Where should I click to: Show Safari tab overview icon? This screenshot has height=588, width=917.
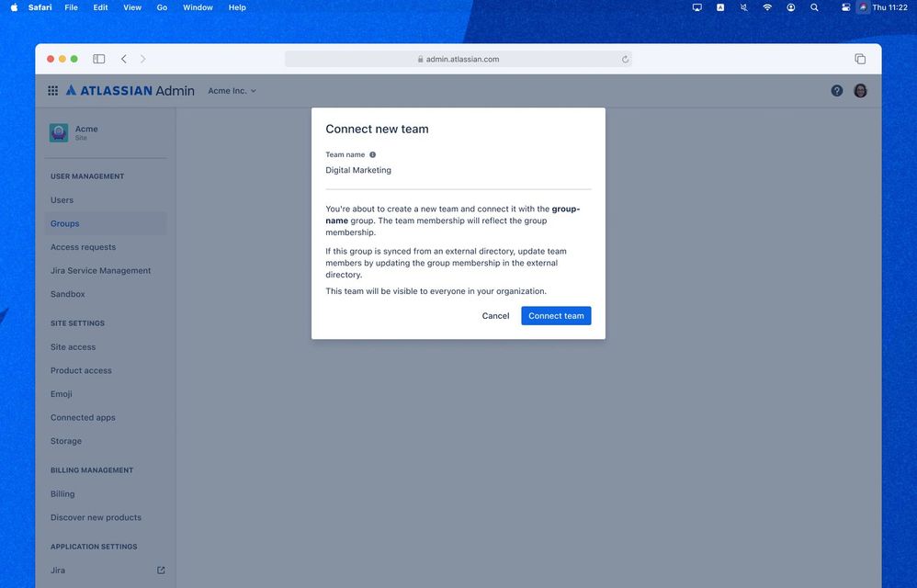[x=860, y=59]
